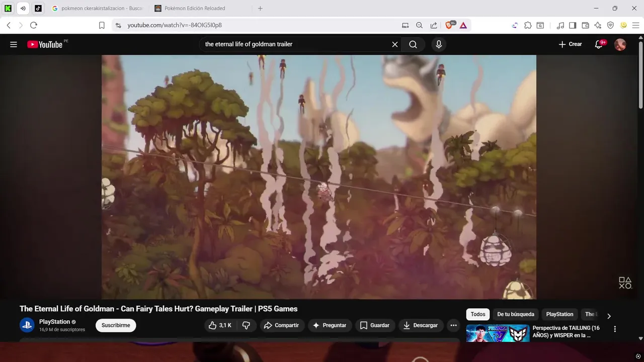Open the YouTube guide hamburger menu

point(14,44)
